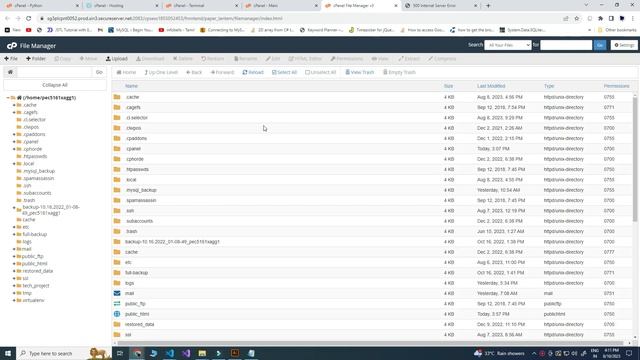Image resolution: width=640 pixels, height=360 pixels.
Task: Click the Back navigation button
Action: pyautogui.click(x=194, y=72)
